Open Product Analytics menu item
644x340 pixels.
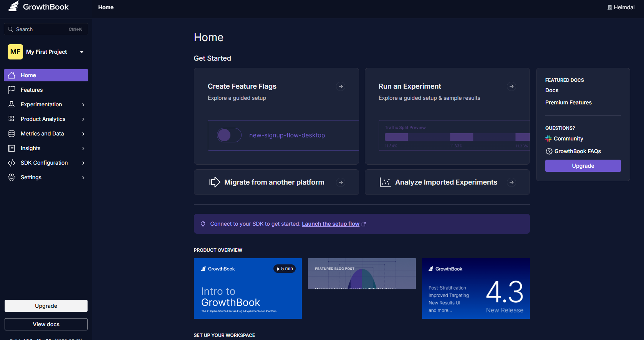point(46,119)
